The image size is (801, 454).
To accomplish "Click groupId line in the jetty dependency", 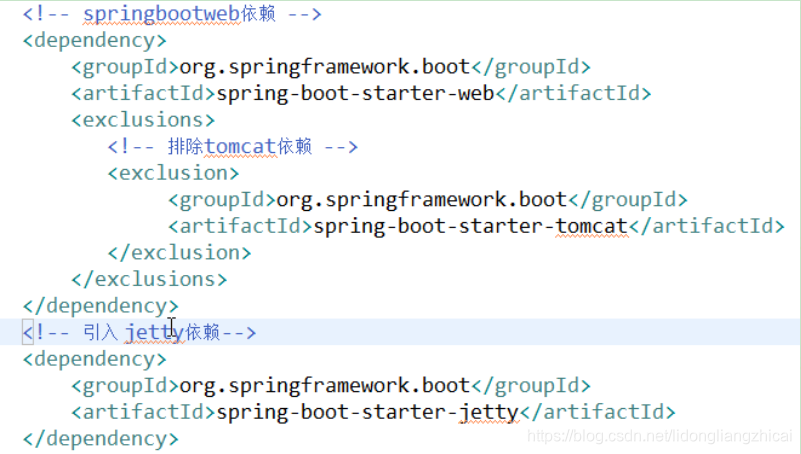I will 331,386.
